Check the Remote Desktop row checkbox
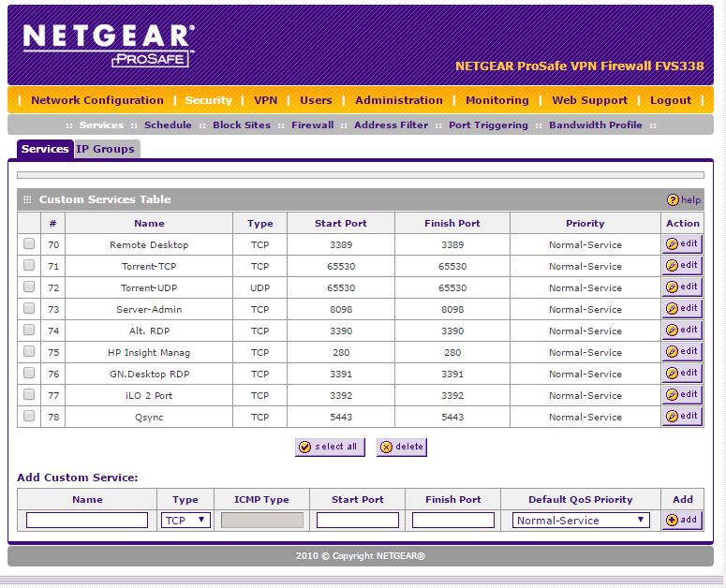Viewport: 726px width, 588px height. [x=29, y=244]
